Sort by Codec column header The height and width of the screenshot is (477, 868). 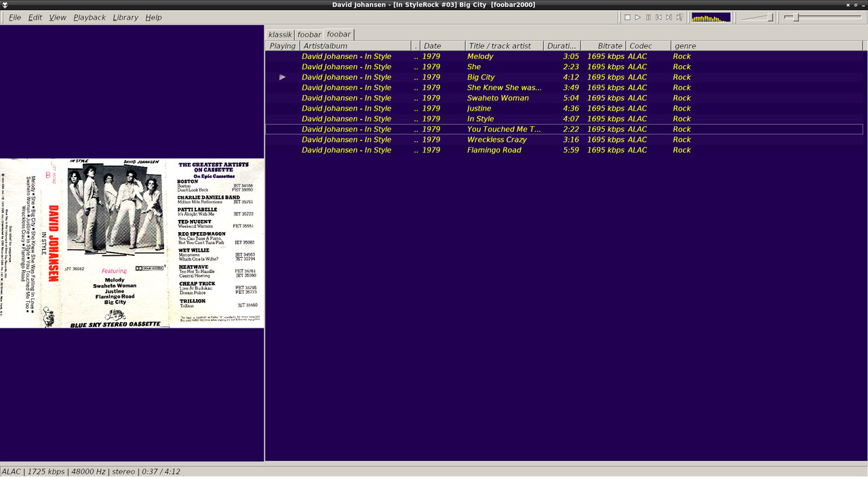(x=648, y=45)
